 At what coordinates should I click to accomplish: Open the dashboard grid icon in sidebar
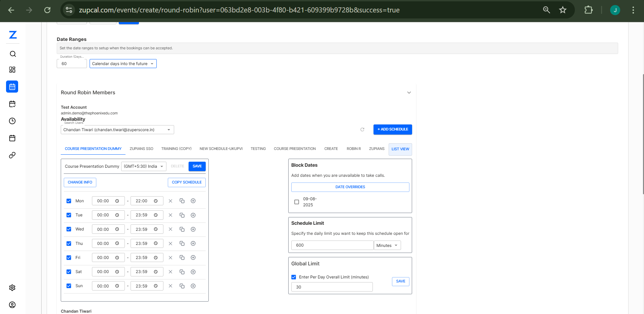pos(12,70)
